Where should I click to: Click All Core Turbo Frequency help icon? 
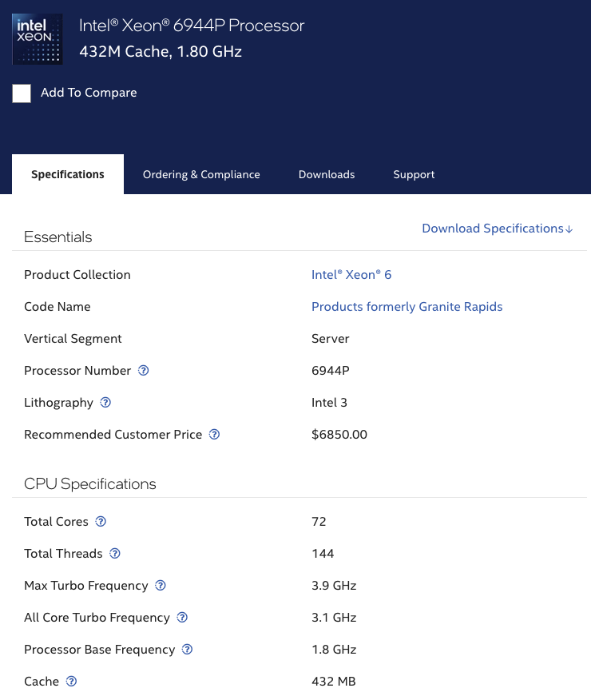182,618
